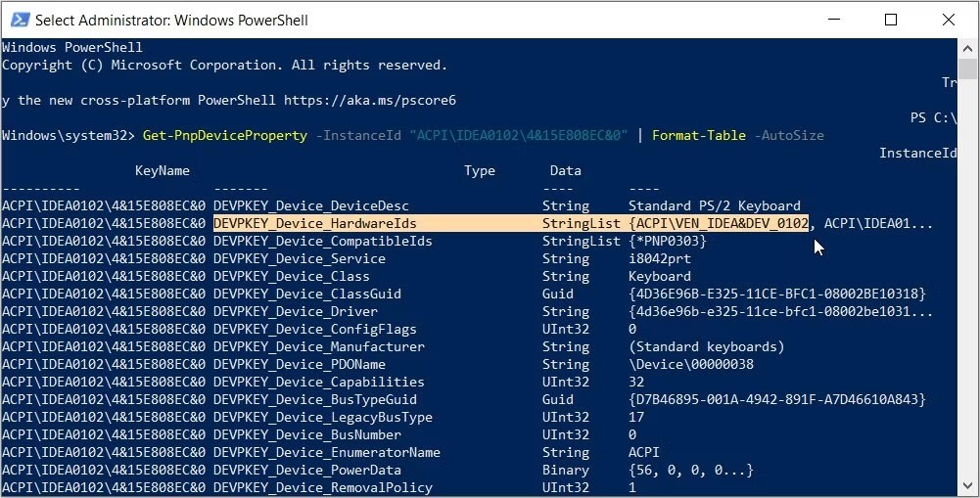Click the \Device\00000038 PDOName value
The image size is (980, 498).
point(692,365)
